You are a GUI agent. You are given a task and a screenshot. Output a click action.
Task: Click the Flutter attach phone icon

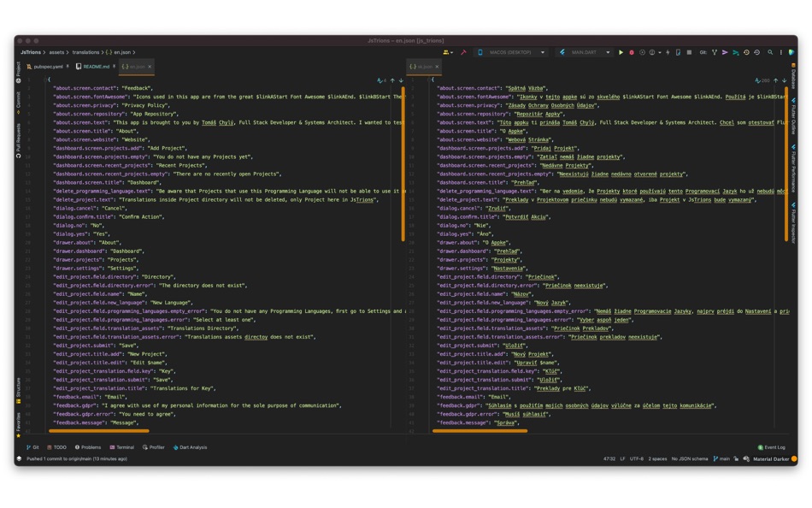pos(678,52)
